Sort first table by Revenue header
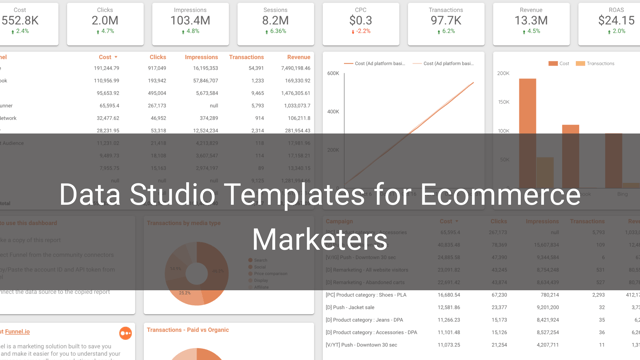Screen dimensions: 640x360 point(298,57)
